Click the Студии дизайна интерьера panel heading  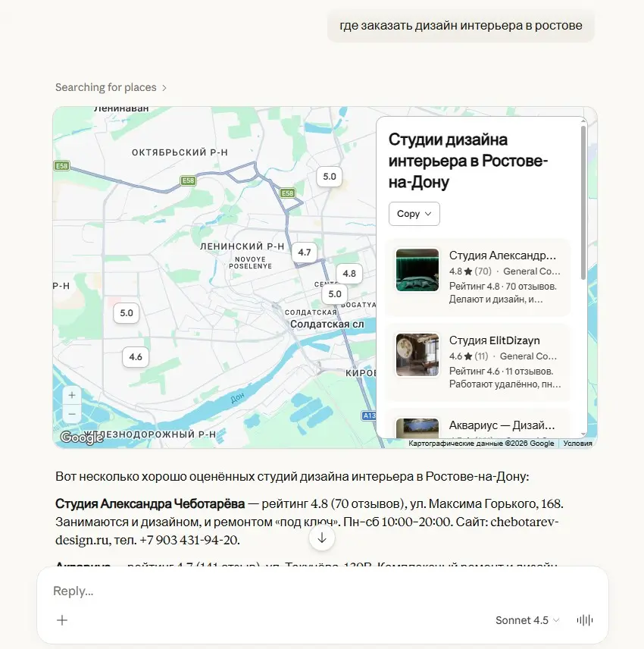[x=468, y=161]
